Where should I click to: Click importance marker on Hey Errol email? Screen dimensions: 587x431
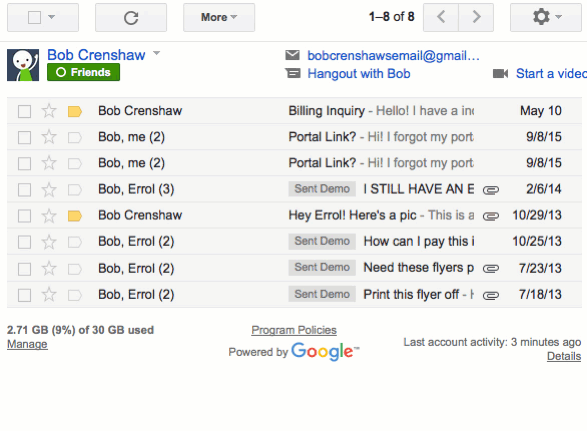74,216
